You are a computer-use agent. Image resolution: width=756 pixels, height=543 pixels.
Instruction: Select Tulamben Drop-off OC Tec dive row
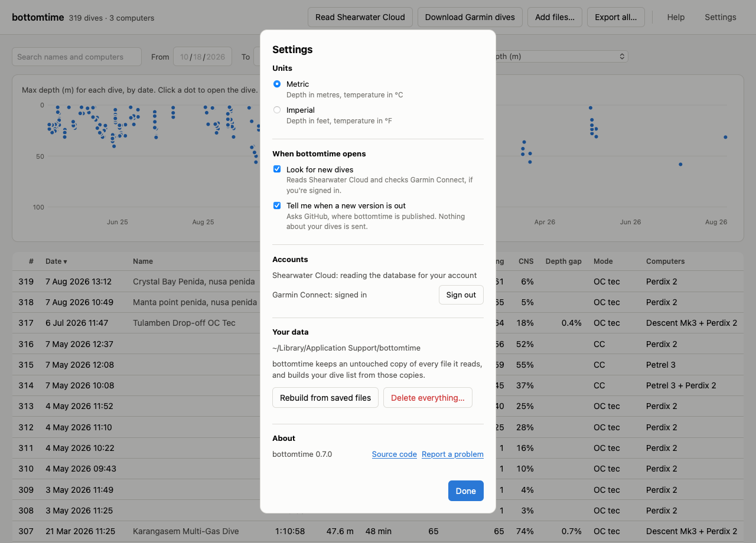(378, 323)
